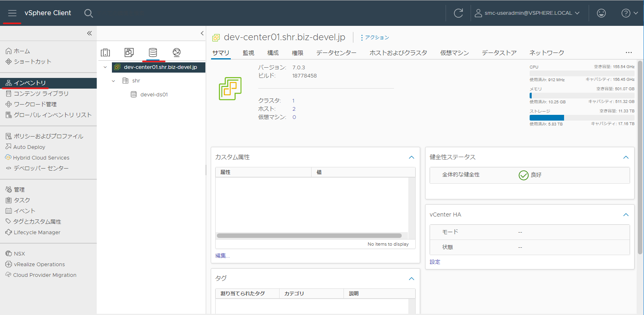Select the devel-ds01 datastore
Image resolution: width=644 pixels, height=315 pixels.
[x=154, y=94]
